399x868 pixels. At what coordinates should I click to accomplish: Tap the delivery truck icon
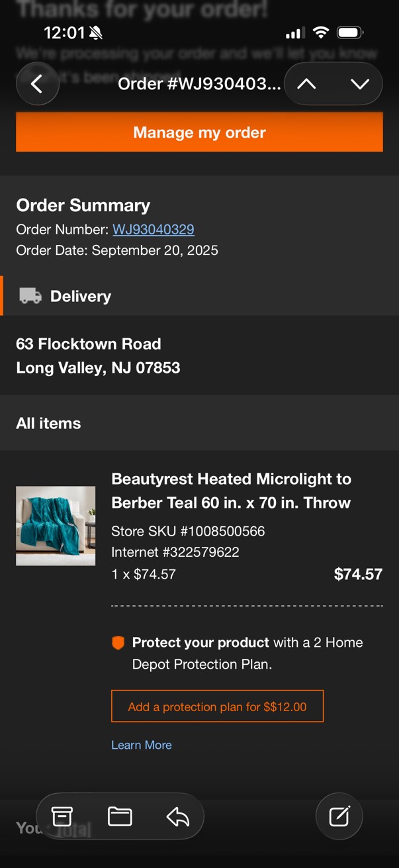[x=30, y=296]
